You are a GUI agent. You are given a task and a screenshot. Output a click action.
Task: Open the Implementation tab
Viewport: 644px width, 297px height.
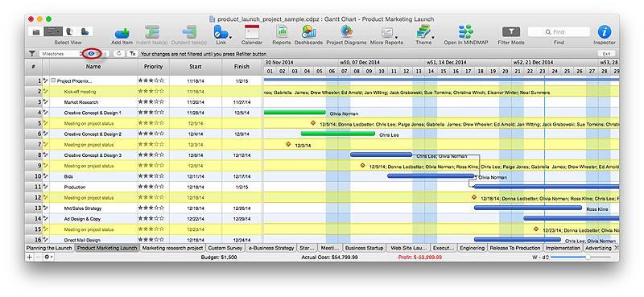click(563, 248)
